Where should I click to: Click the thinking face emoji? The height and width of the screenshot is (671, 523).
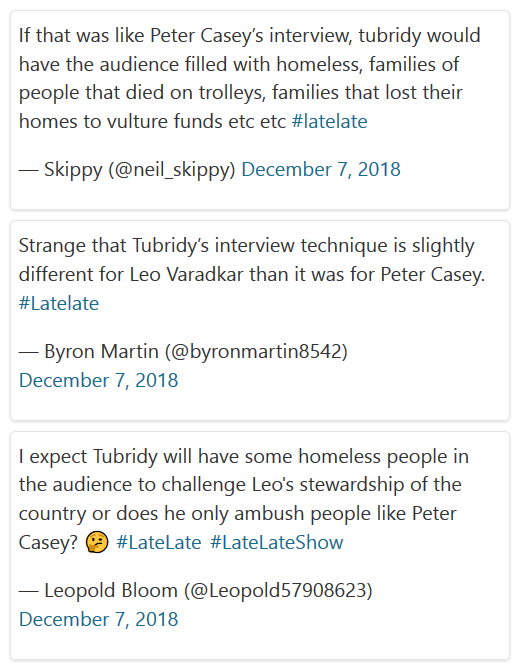pyautogui.click(x=97, y=543)
